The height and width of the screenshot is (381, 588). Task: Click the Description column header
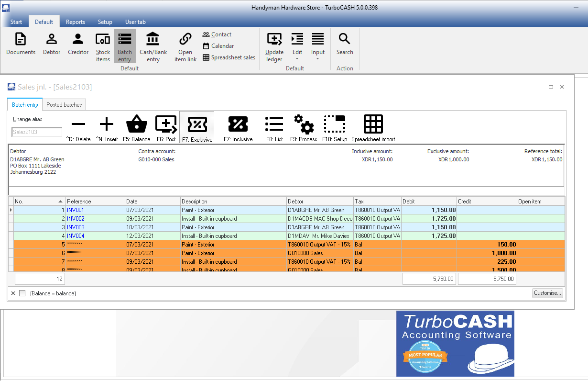coord(233,202)
